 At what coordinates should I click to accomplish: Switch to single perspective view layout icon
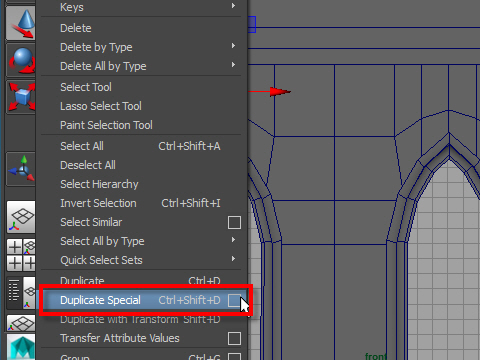click(21, 217)
